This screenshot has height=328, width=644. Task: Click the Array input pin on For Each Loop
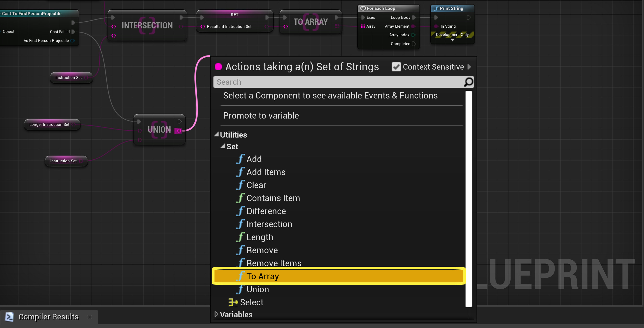363,26
